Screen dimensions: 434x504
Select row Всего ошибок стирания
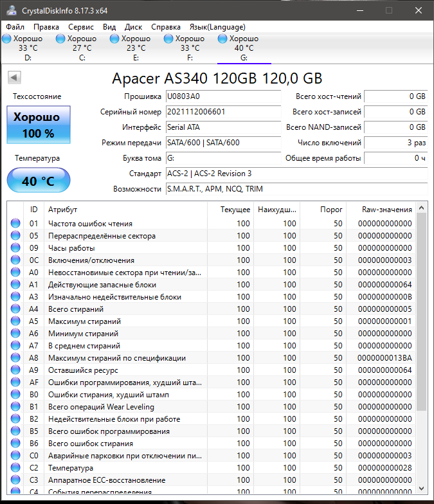tap(211, 444)
